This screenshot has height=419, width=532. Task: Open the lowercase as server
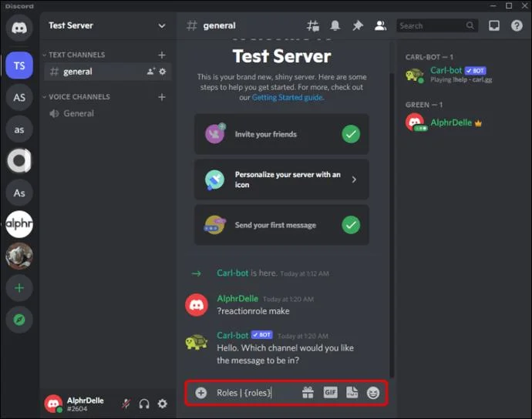(19, 129)
